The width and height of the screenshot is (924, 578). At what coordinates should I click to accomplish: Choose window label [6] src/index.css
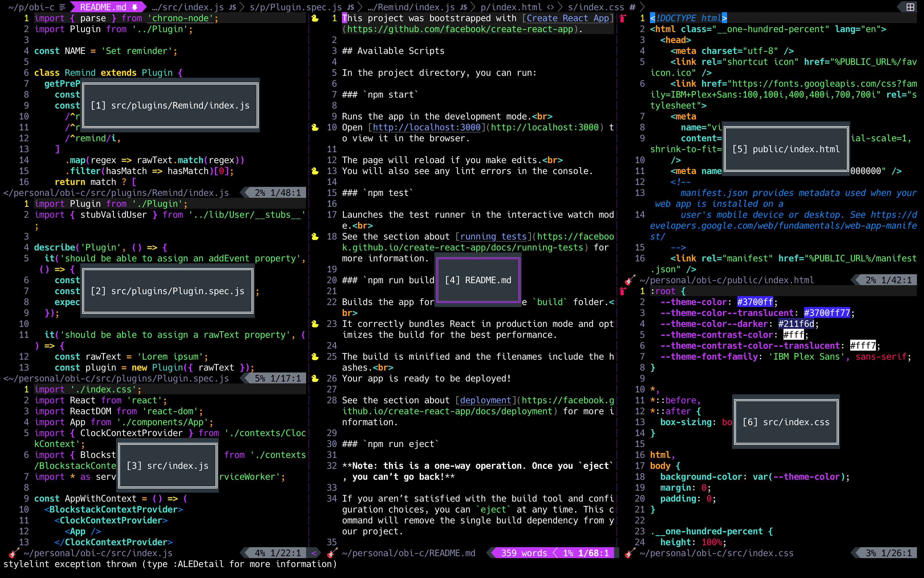(786, 422)
